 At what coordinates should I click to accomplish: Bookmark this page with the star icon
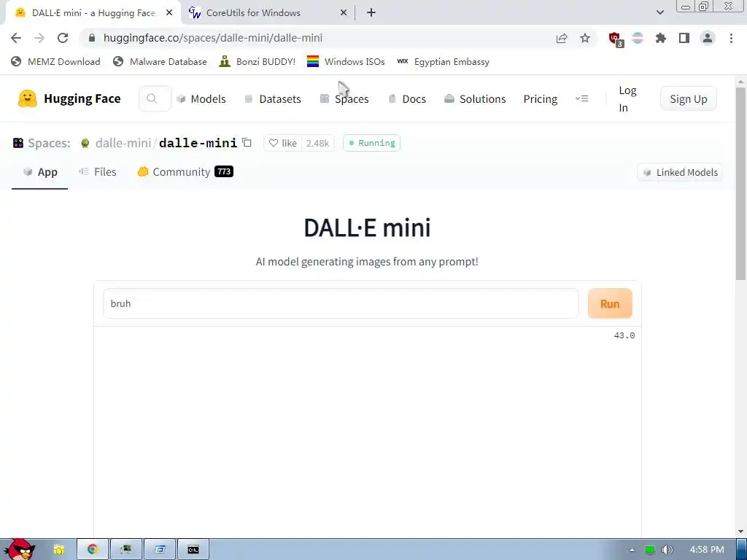pyautogui.click(x=585, y=38)
